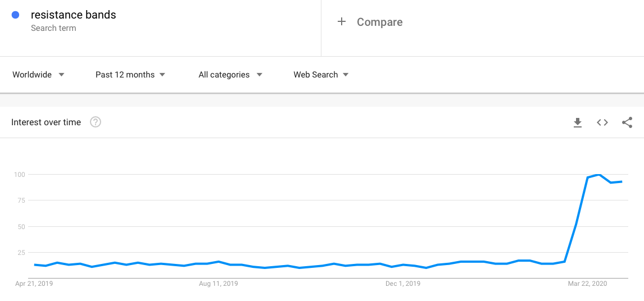
Task: Click the Dec 1, 2019 date label
Action: (403, 284)
